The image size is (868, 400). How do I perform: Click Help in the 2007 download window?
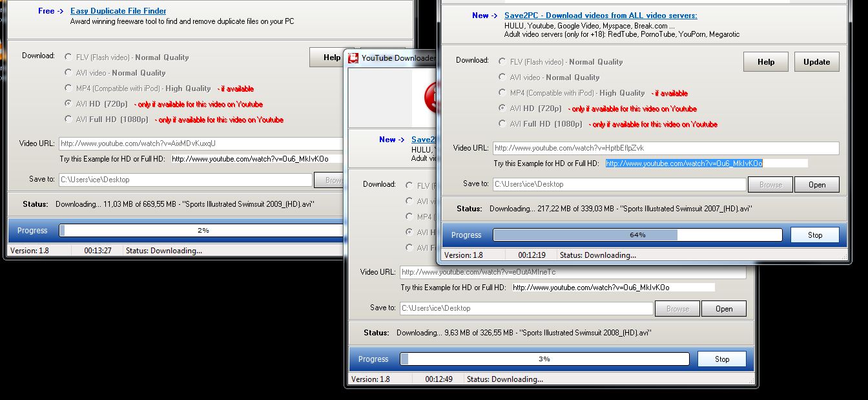click(766, 62)
